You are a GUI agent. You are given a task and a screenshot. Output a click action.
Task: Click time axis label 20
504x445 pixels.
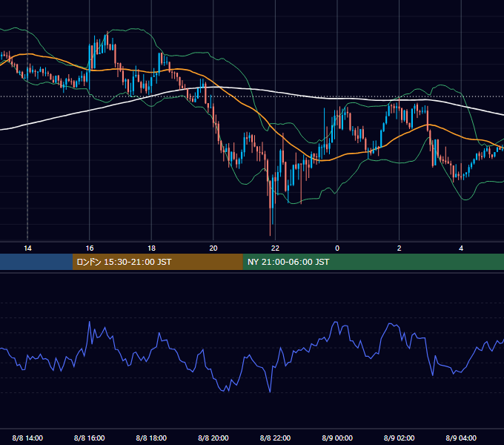[213, 248]
